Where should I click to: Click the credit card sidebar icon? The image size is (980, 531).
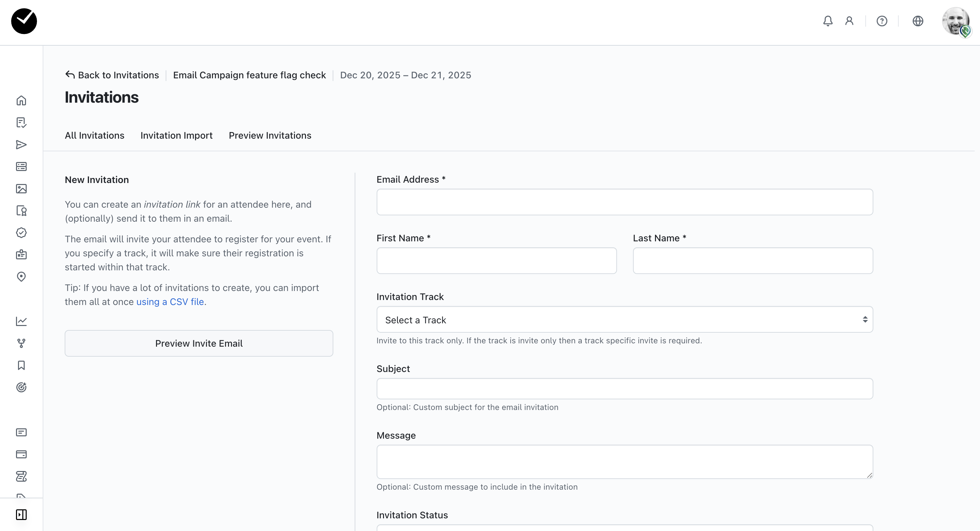tap(21, 454)
